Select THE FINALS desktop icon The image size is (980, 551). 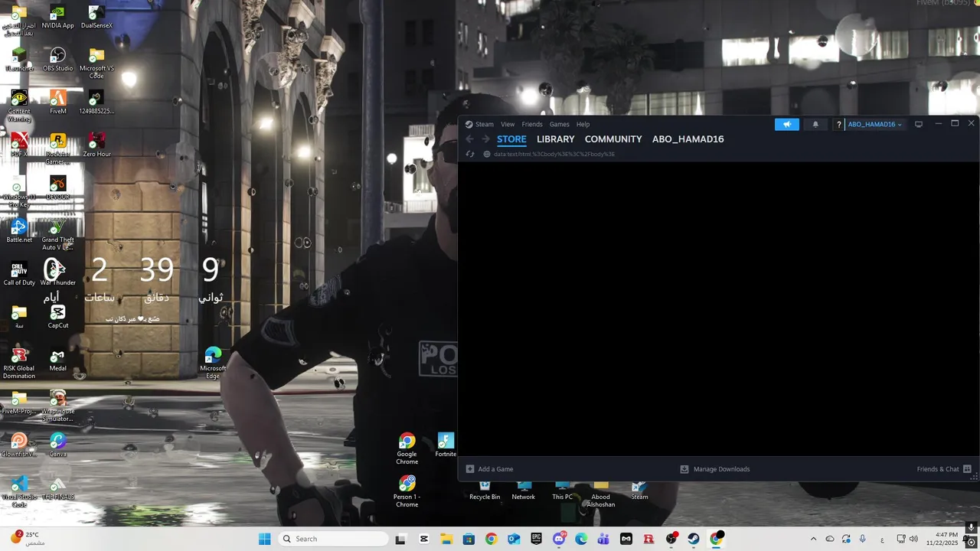(57, 488)
